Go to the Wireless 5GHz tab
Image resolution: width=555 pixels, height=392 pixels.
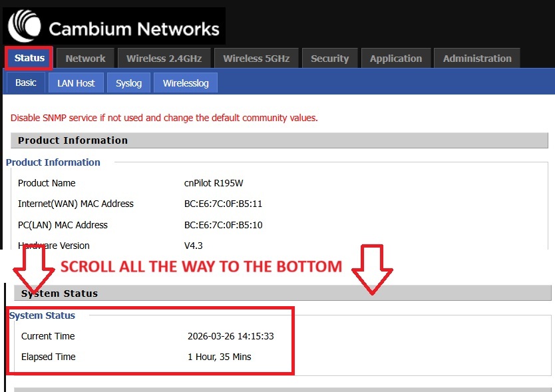coord(256,59)
